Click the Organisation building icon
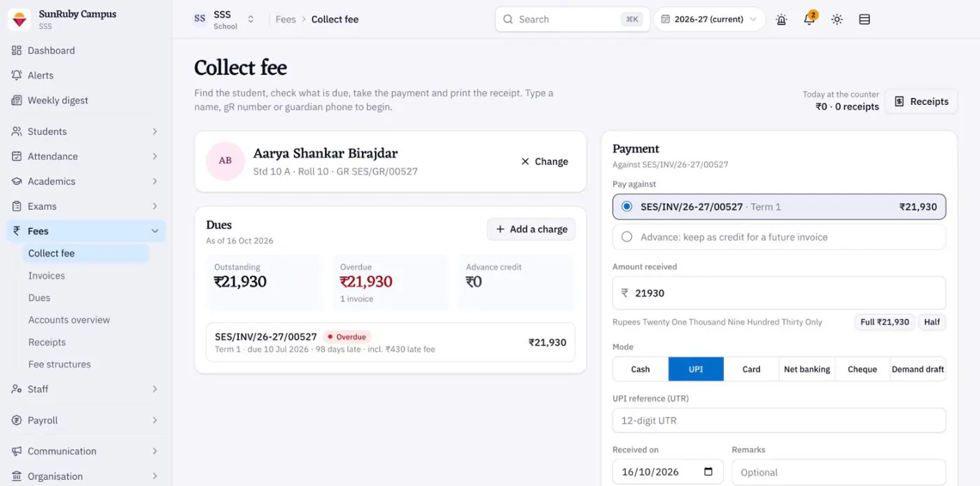Image resolution: width=980 pixels, height=486 pixels. coord(17,476)
